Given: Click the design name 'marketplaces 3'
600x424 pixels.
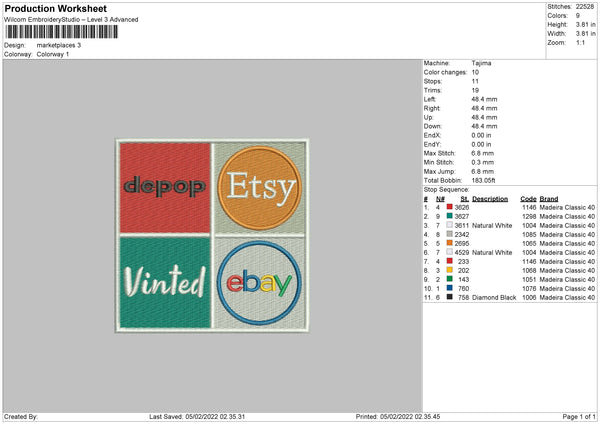Looking at the screenshot, I should coord(59,45).
